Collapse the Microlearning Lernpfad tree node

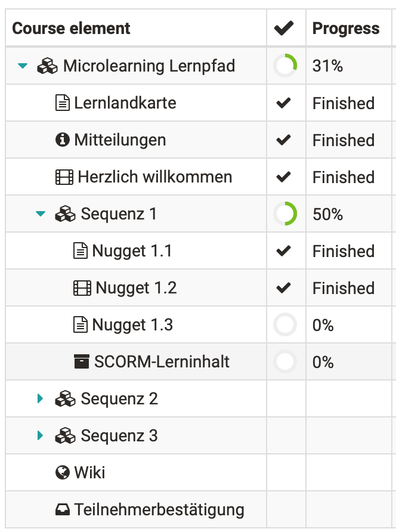point(23,66)
